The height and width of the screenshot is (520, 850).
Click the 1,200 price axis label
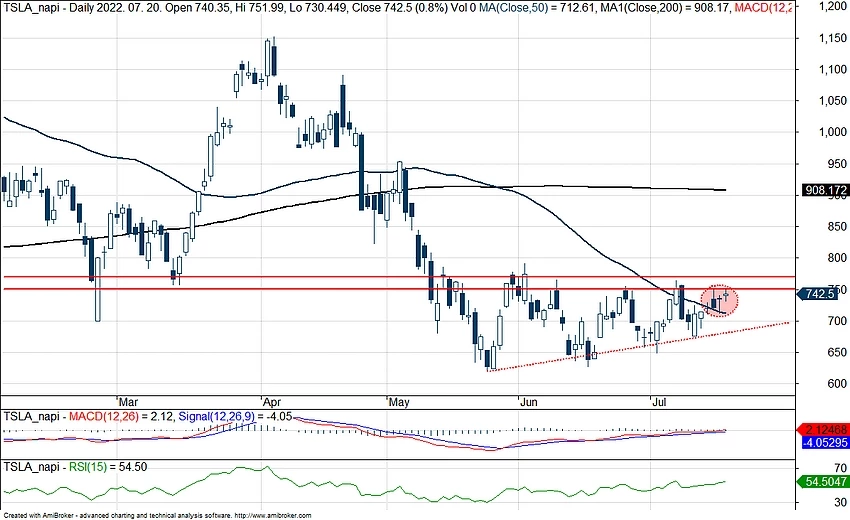click(833, 7)
